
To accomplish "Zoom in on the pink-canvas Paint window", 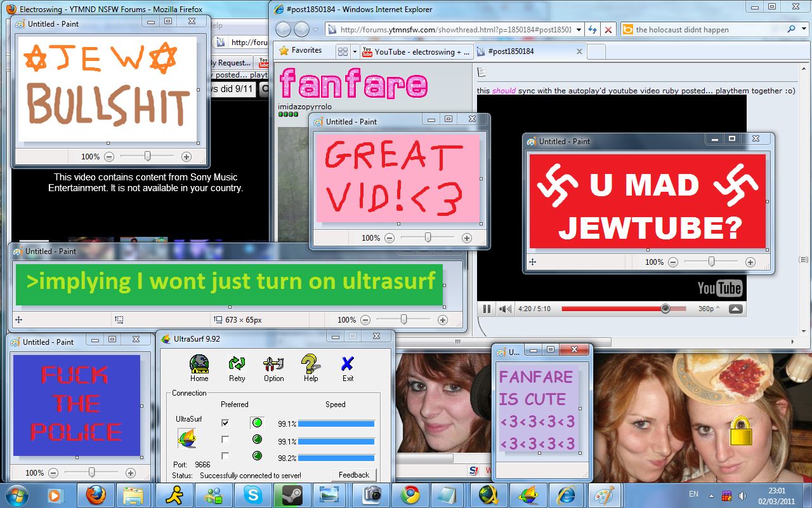I will [467, 238].
